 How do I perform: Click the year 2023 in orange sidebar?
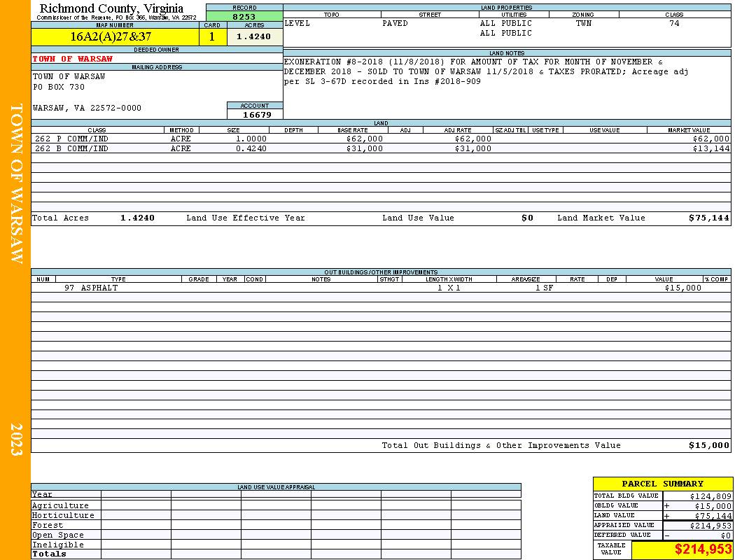16,440
